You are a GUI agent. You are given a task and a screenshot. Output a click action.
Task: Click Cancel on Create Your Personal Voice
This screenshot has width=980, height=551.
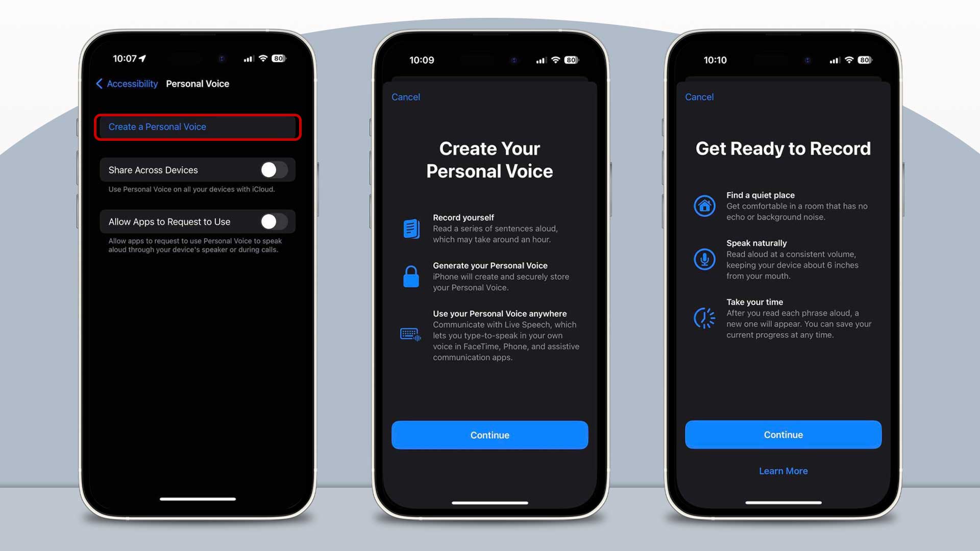tap(405, 97)
